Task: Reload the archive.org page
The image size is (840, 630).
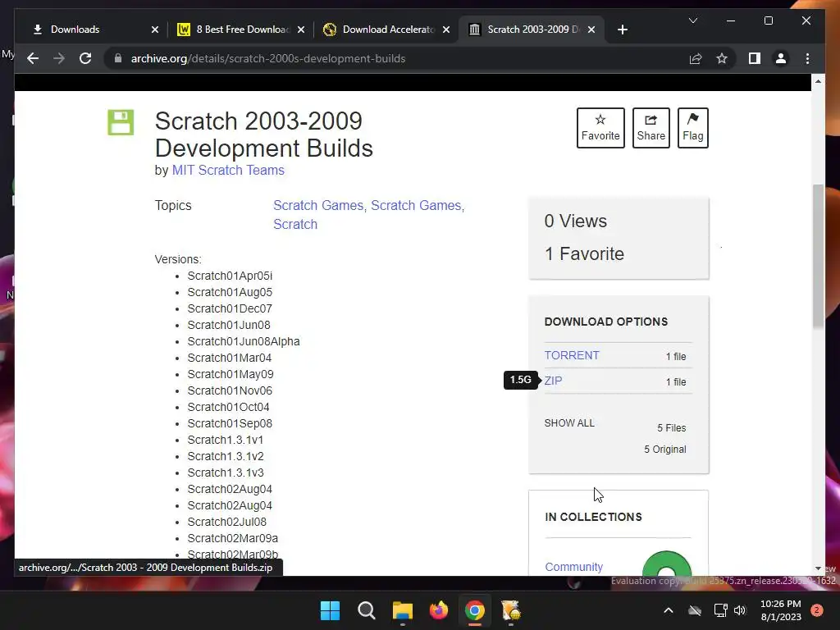Action: coord(85,58)
